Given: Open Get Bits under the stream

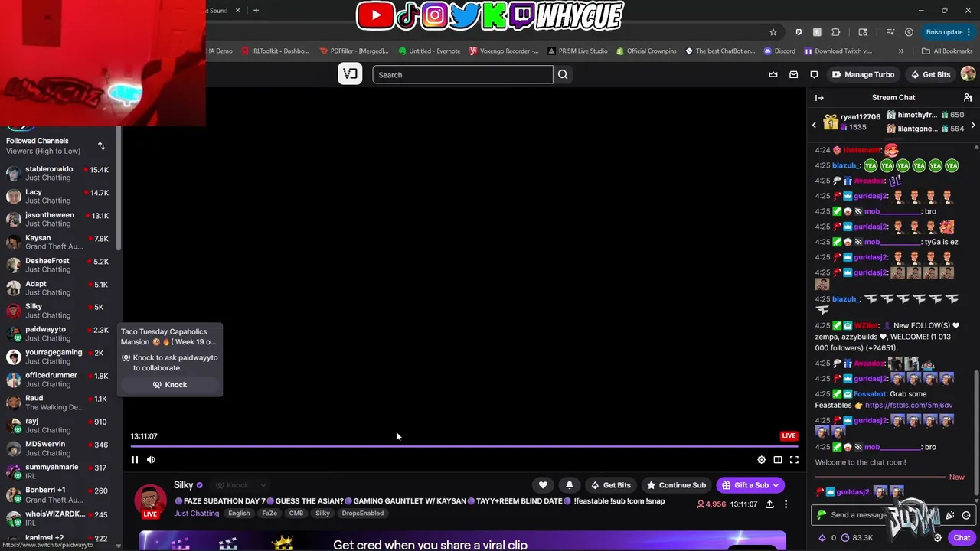Looking at the screenshot, I should (610, 484).
